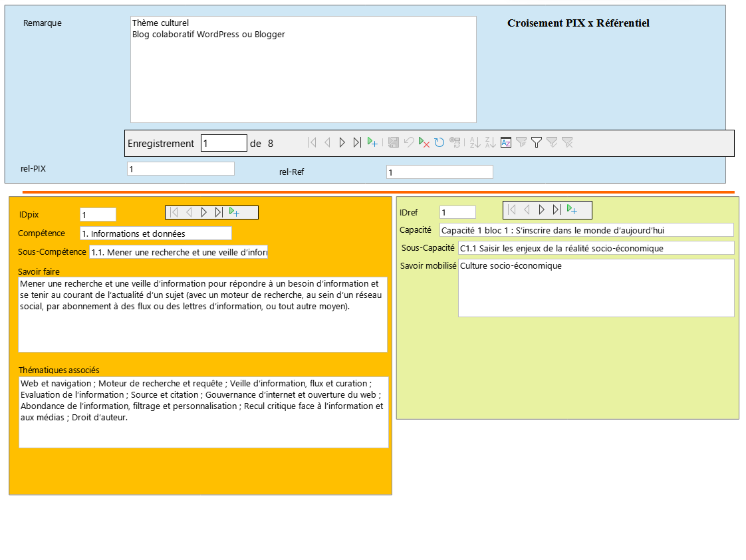Click the AutoFilter funnel with lightning bolt
The image size is (746, 560).
[x=521, y=143]
